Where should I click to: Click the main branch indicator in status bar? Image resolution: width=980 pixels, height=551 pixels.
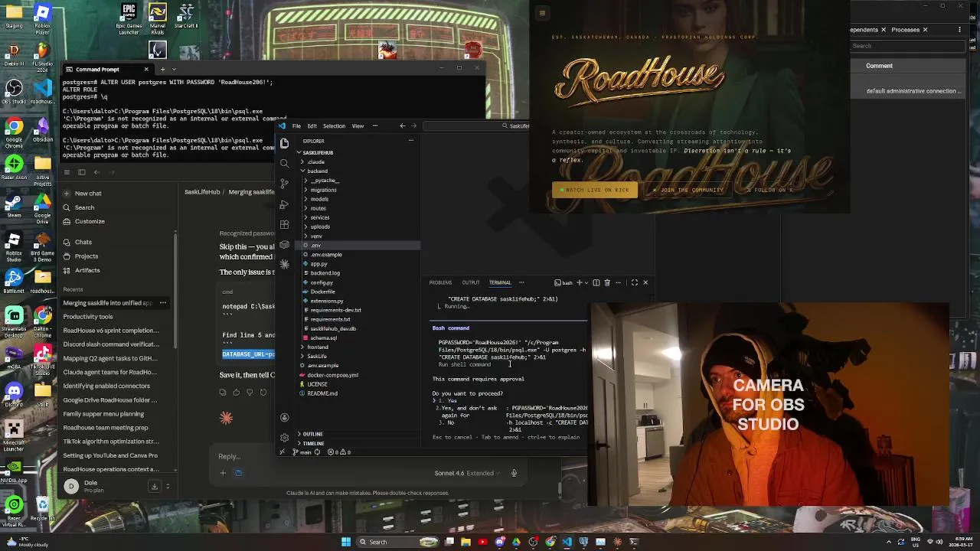pos(302,452)
